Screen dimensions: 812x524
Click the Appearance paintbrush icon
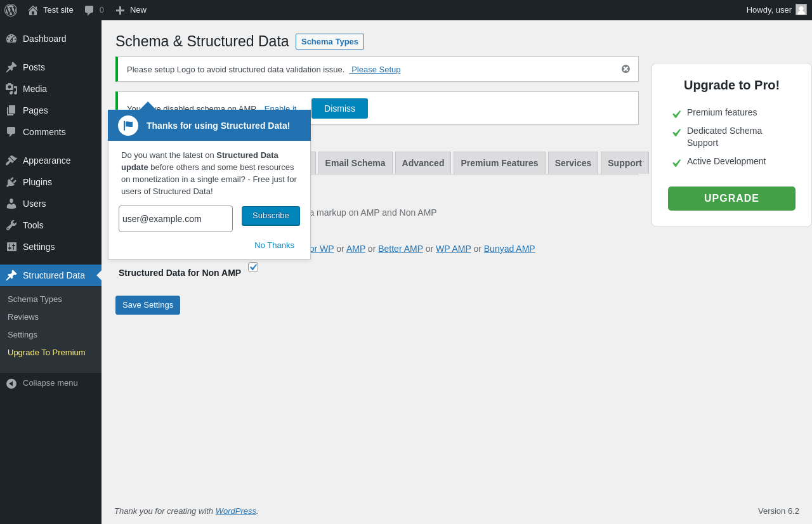click(11, 160)
